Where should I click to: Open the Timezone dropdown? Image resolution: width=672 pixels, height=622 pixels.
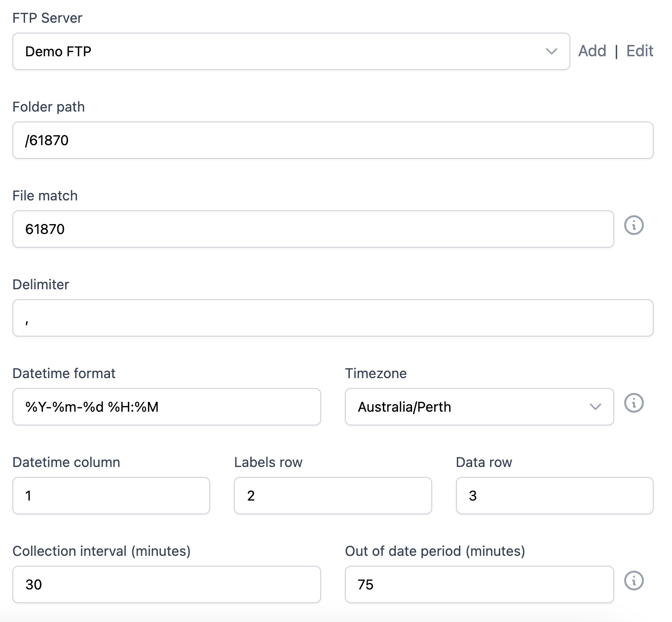click(x=479, y=407)
